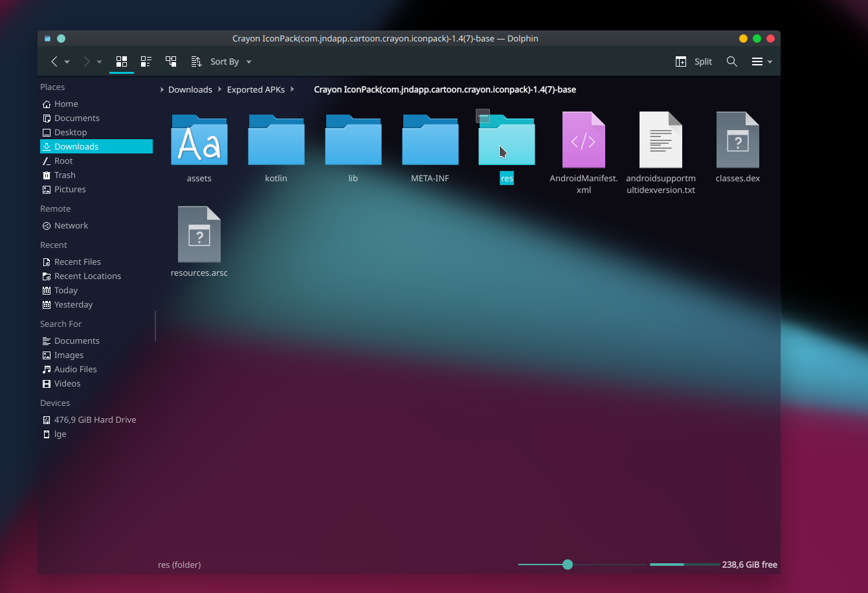Click '238,6 GiB free' status text

750,565
